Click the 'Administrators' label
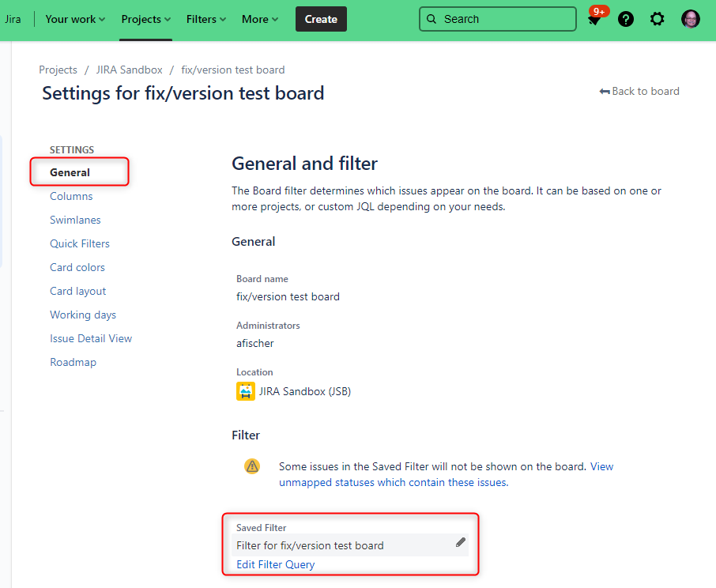The width and height of the screenshot is (716, 588). pyautogui.click(x=268, y=326)
